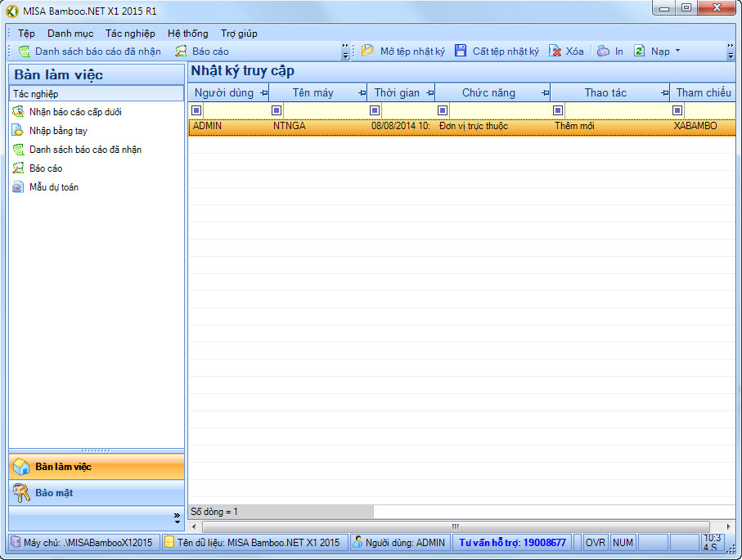Open the filter operator for Tên máy column
The image size is (742, 560).
pyautogui.click(x=277, y=110)
